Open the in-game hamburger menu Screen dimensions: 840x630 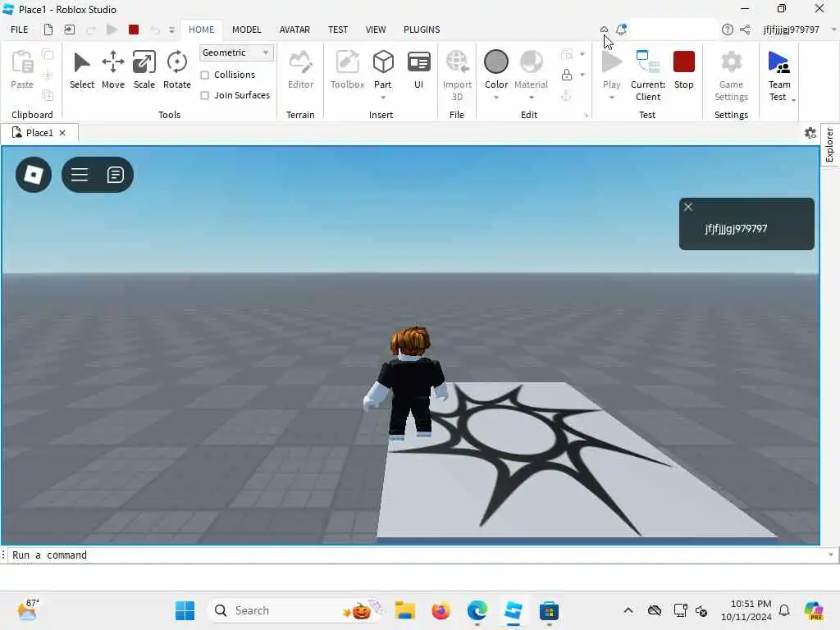click(80, 175)
